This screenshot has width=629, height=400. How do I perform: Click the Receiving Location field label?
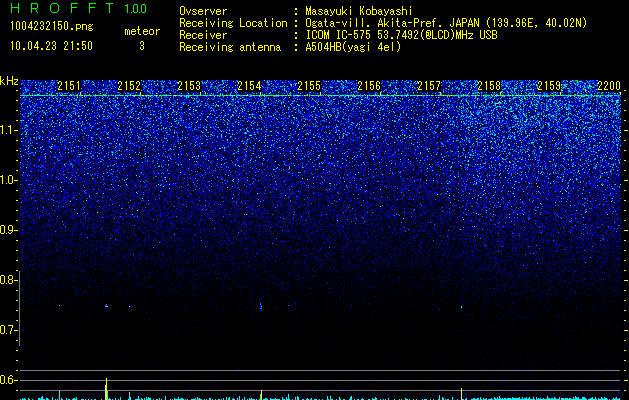233,23
